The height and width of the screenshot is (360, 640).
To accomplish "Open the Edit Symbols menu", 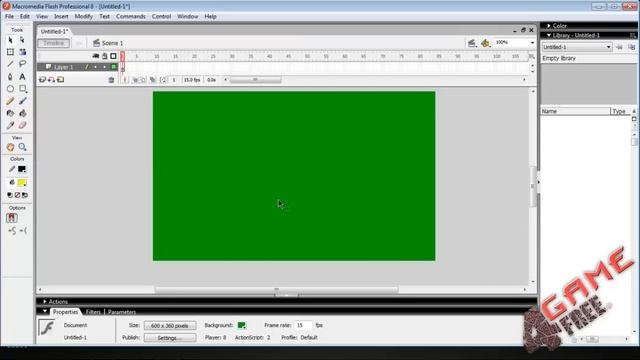I will (x=485, y=43).
